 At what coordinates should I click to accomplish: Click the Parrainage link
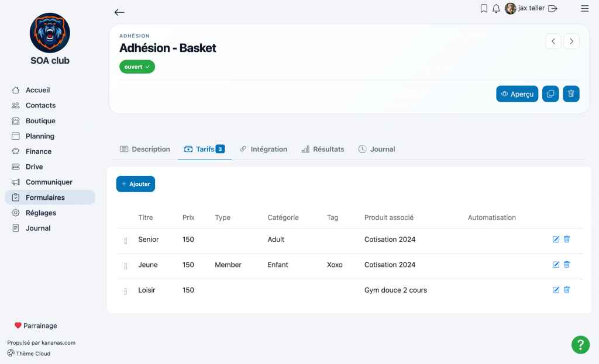point(36,326)
